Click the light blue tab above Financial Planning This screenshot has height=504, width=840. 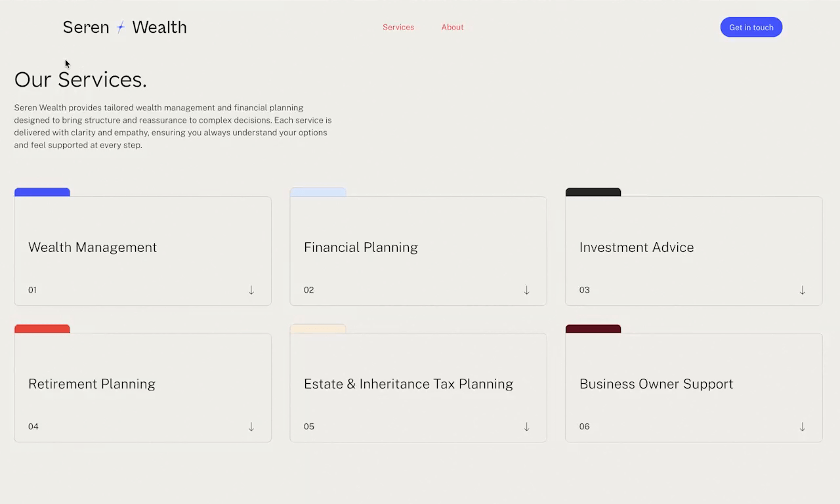(x=318, y=192)
